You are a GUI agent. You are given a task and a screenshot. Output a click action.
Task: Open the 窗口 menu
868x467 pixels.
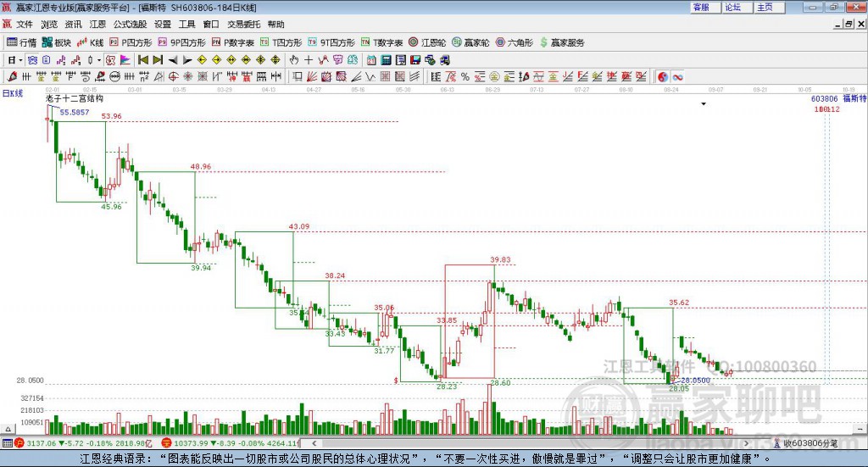point(211,25)
